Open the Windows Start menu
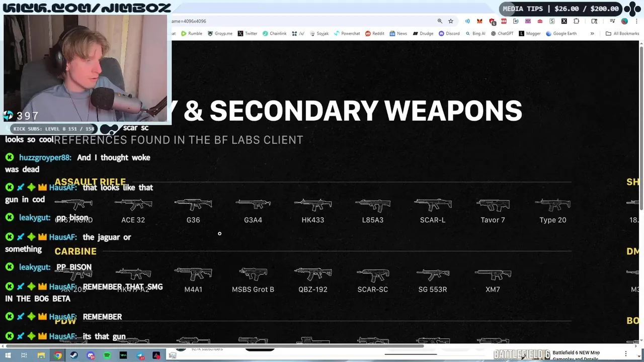This screenshot has height=362, width=644. (x=8, y=355)
